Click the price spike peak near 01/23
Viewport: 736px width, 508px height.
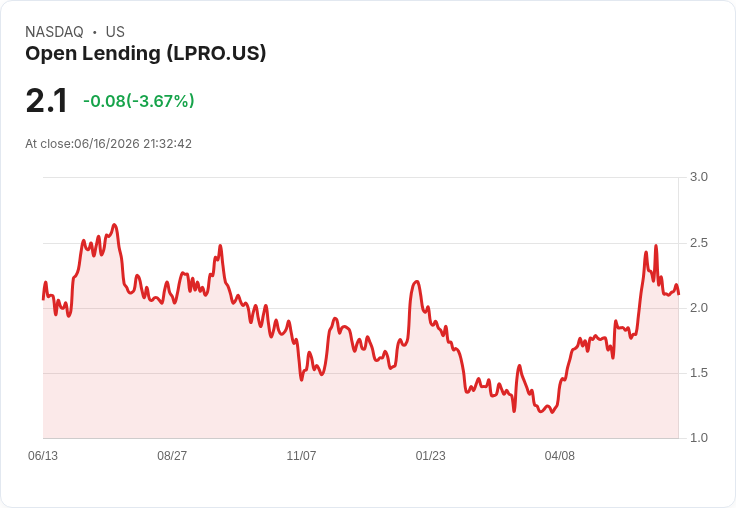[416, 281]
